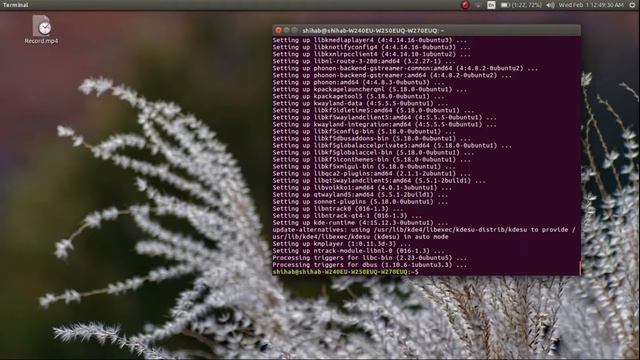Click the line 'Setting up sonnet-plugins'
This screenshot has height=360, width=640.
[x=360, y=202]
